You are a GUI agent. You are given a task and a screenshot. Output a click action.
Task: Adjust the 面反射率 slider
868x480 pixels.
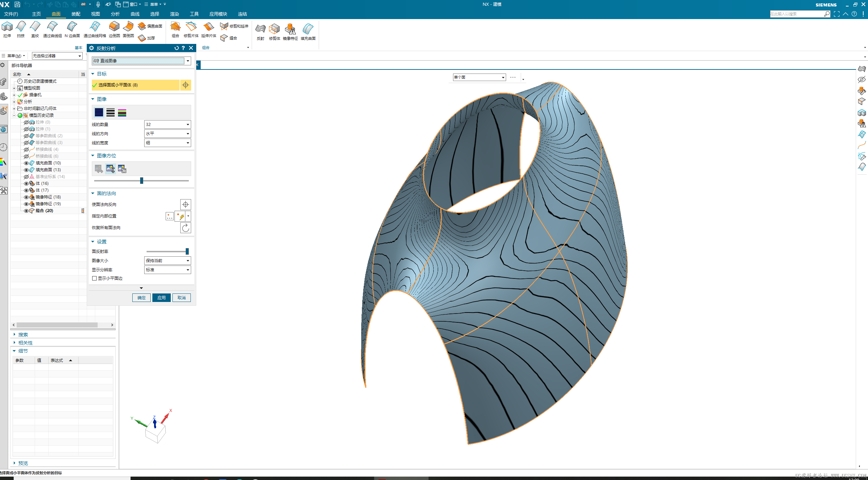(187, 251)
